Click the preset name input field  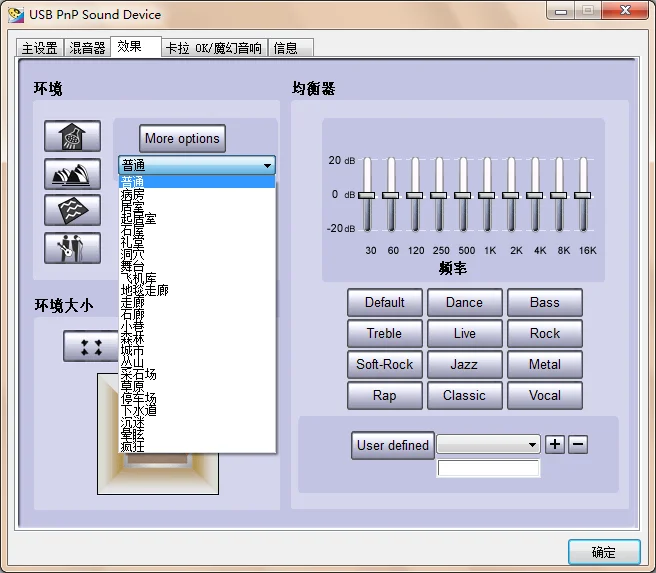point(488,468)
